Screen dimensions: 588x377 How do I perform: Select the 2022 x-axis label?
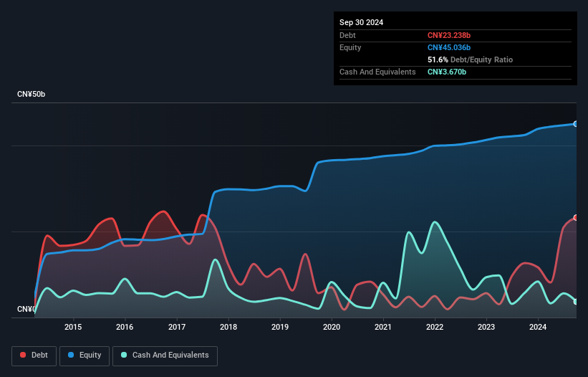pos(435,327)
